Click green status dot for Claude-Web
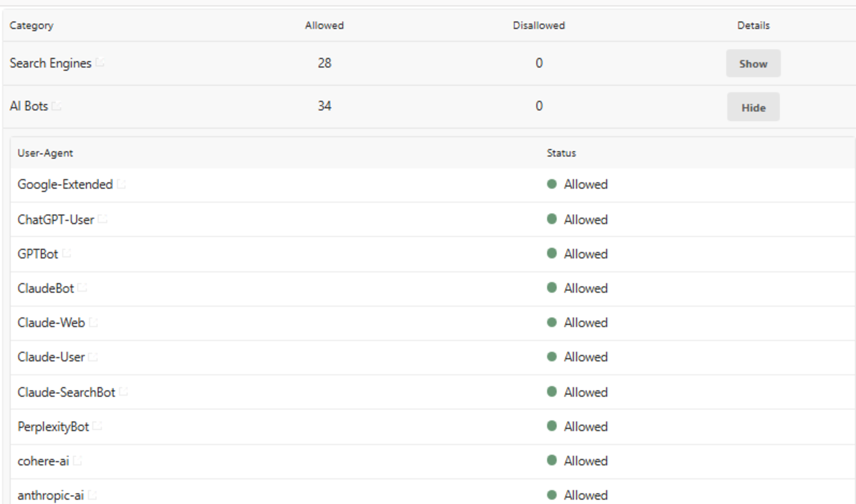The image size is (856, 504). (551, 322)
